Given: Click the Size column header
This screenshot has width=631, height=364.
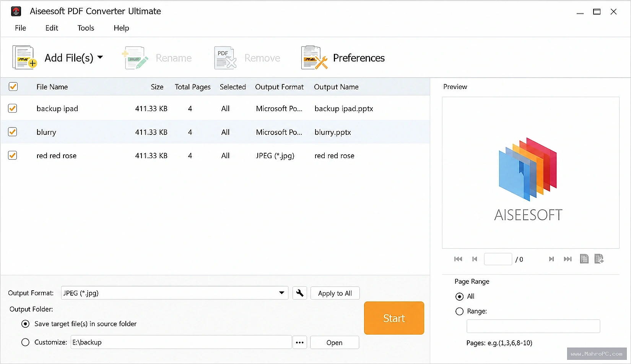Looking at the screenshot, I should coord(157,87).
